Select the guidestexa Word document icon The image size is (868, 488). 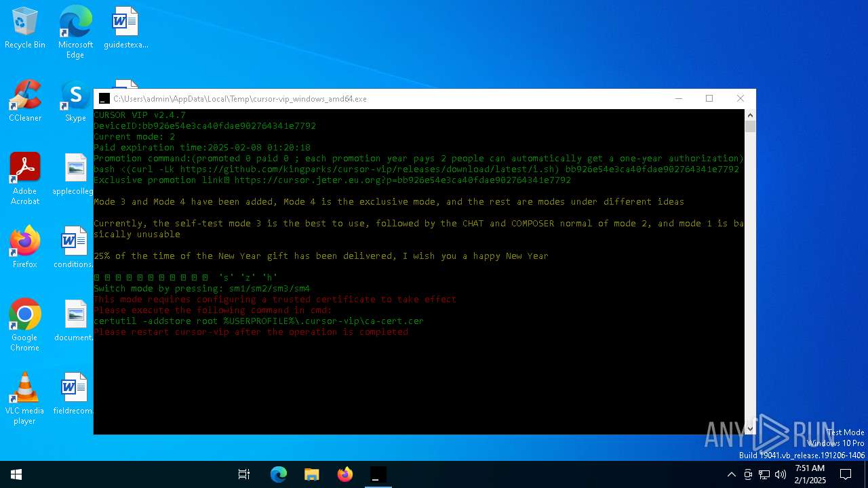point(125,28)
